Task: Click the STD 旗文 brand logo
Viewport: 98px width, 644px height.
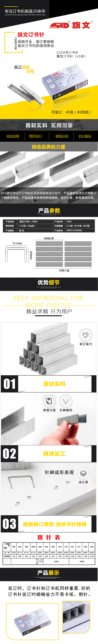Action: 71,25
